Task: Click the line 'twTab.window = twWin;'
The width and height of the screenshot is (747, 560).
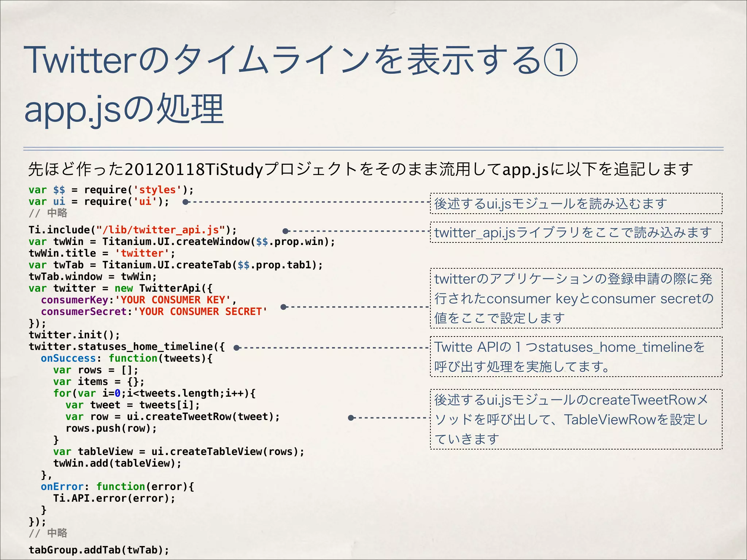Action: coord(93,277)
